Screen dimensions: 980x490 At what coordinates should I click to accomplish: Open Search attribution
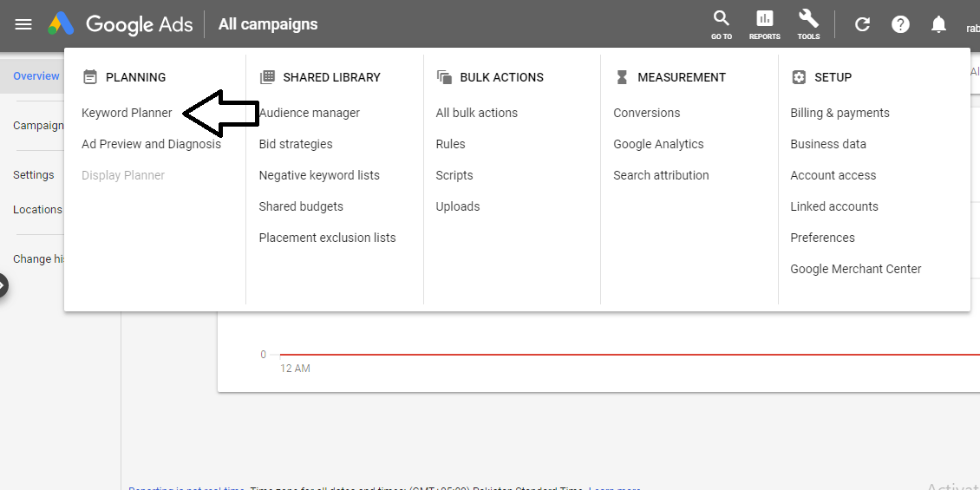click(661, 176)
